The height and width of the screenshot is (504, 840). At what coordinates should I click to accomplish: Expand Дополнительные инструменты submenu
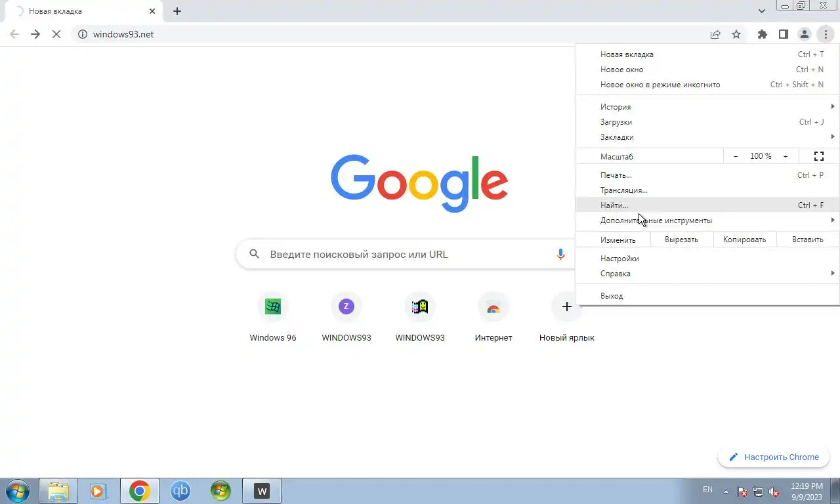[707, 220]
